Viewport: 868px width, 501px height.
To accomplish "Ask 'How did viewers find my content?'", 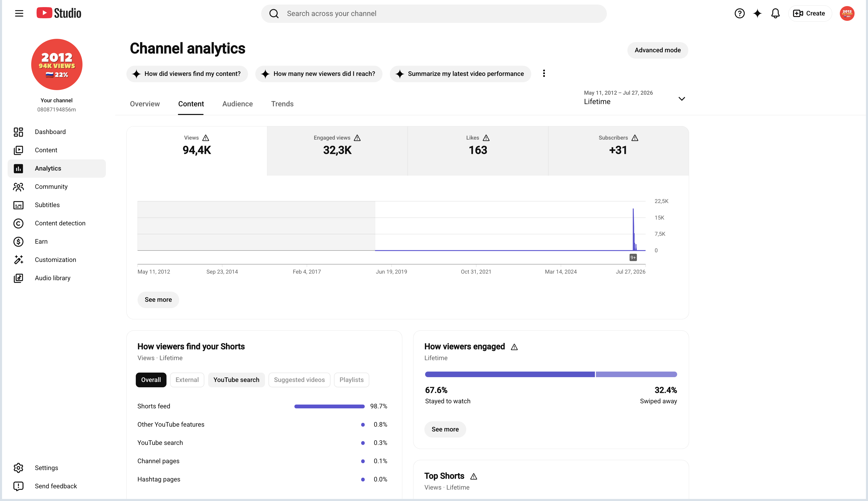I will (x=187, y=74).
